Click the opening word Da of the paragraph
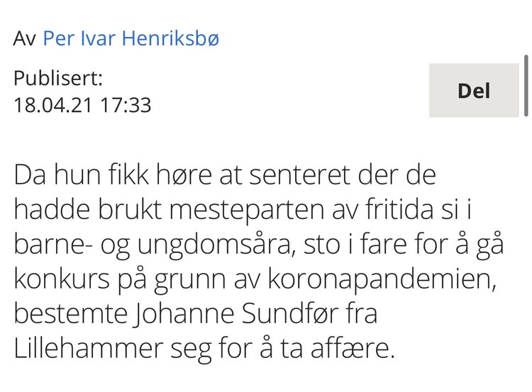532x392 pixels. tap(30, 174)
